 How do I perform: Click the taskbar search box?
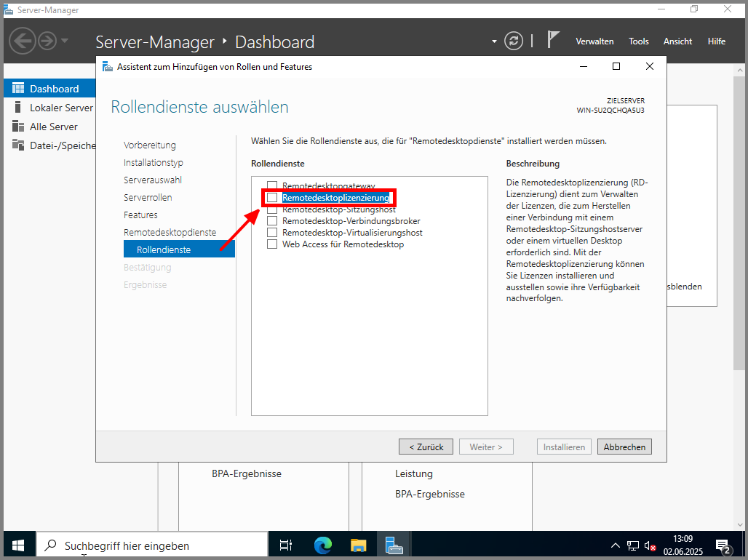(x=153, y=545)
